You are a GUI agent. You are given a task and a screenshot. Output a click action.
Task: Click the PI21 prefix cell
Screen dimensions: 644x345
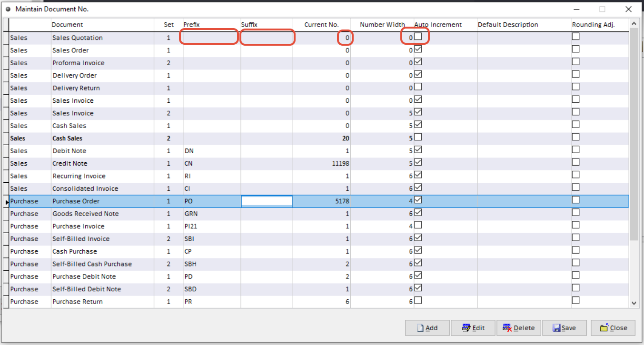212,227
